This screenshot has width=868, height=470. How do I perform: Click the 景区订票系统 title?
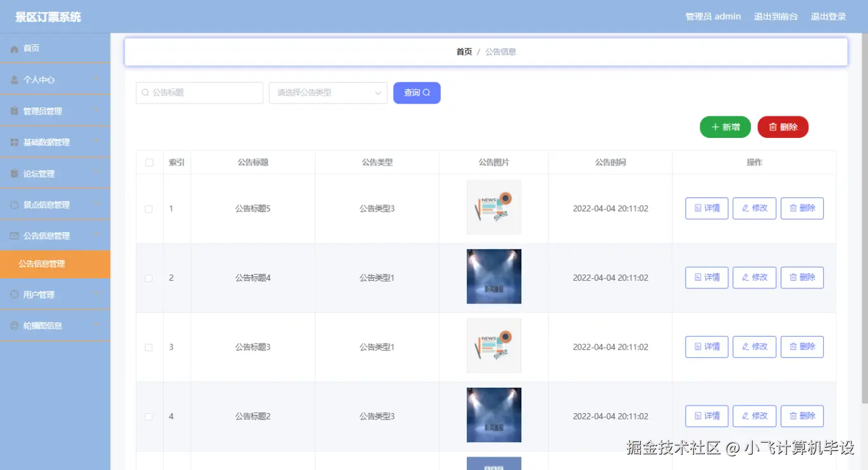coord(48,17)
